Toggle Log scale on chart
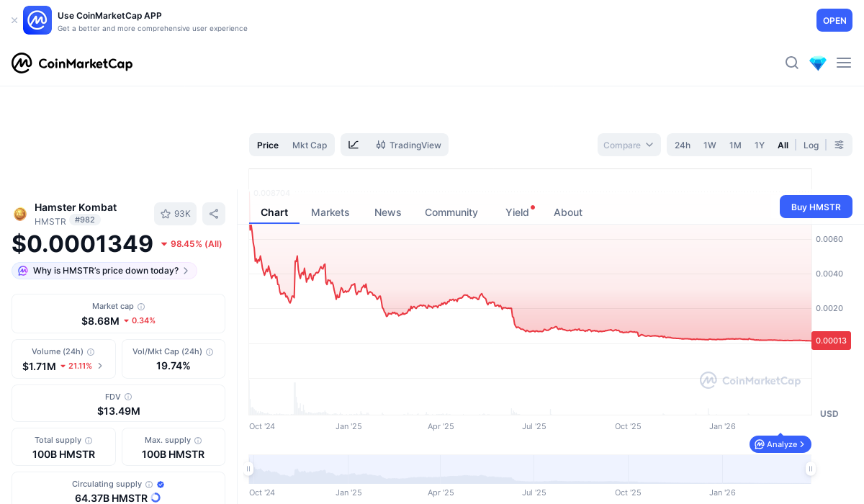This screenshot has width=864, height=504. (811, 145)
